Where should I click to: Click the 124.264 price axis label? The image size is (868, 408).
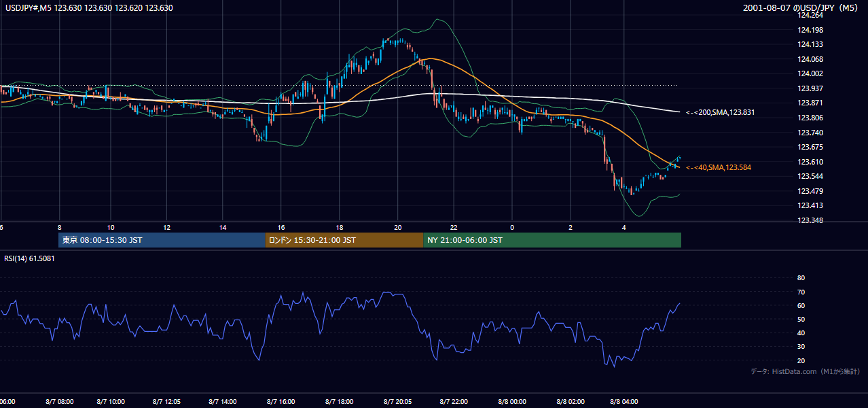pyautogui.click(x=810, y=15)
